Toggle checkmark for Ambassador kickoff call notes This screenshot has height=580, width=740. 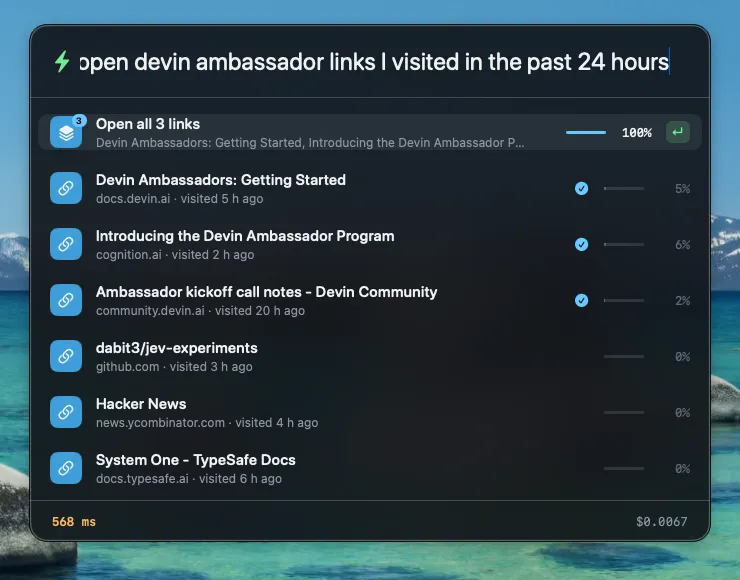pyautogui.click(x=581, y=301)
